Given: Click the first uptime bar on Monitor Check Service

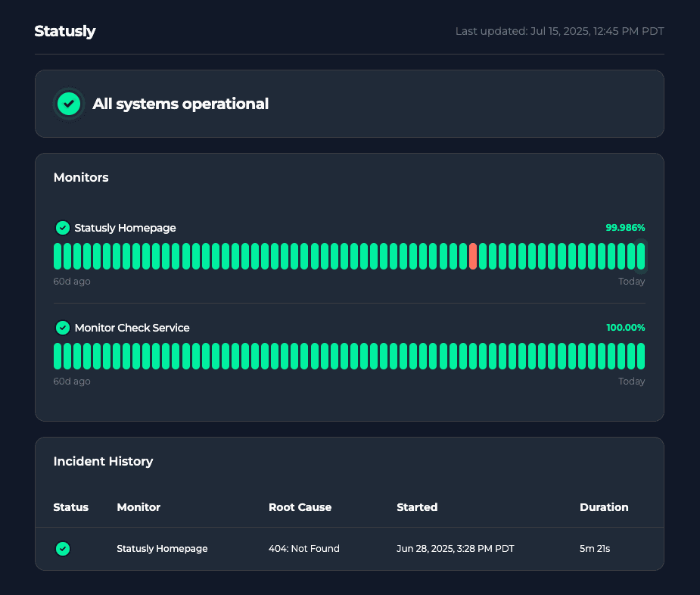Looking at the screenshot, I should 56,356.
